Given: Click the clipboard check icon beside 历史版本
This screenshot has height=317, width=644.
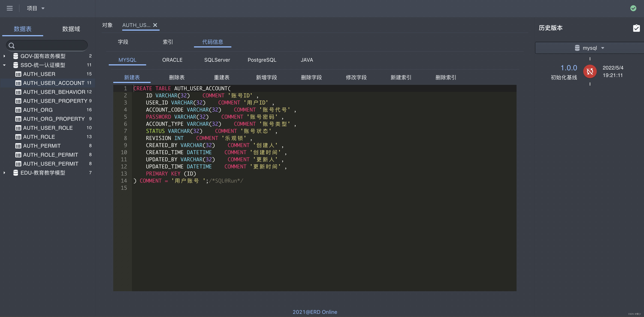Looking at the screenshot, I should click(636, 28).
